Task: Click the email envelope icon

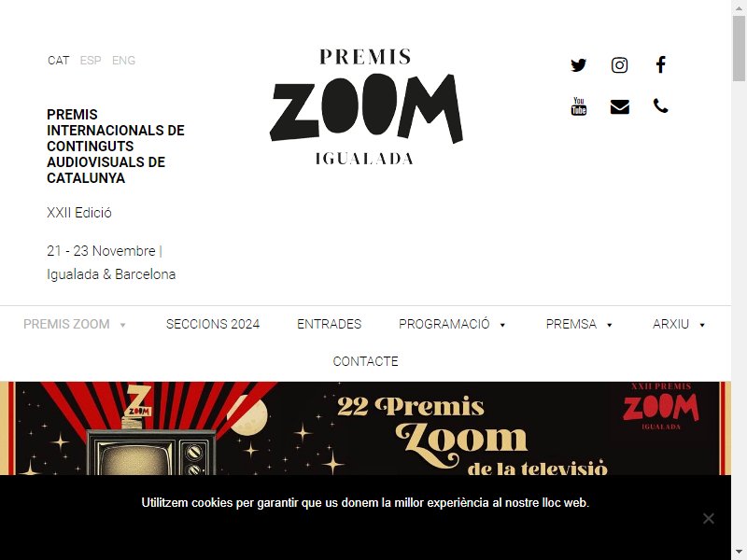Action: (619, 106)
